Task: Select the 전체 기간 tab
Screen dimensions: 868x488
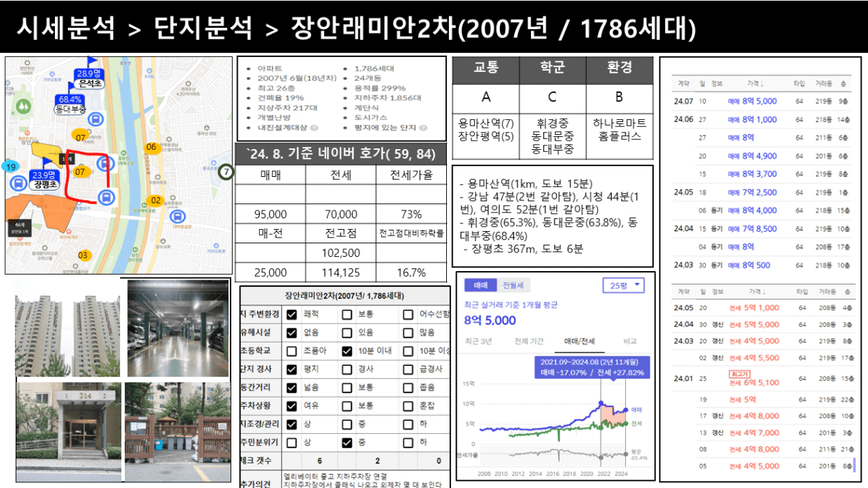Action: point(529,341)
